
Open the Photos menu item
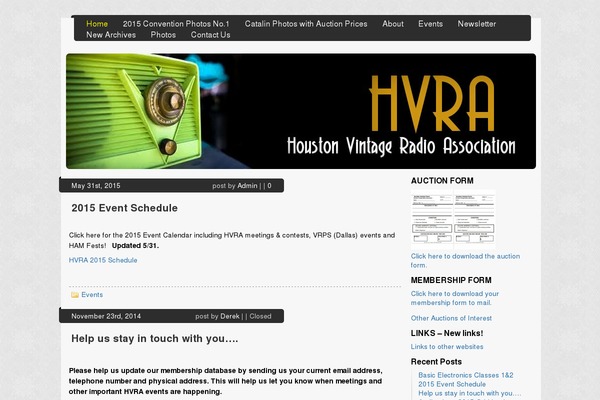(x=163, y=35)
